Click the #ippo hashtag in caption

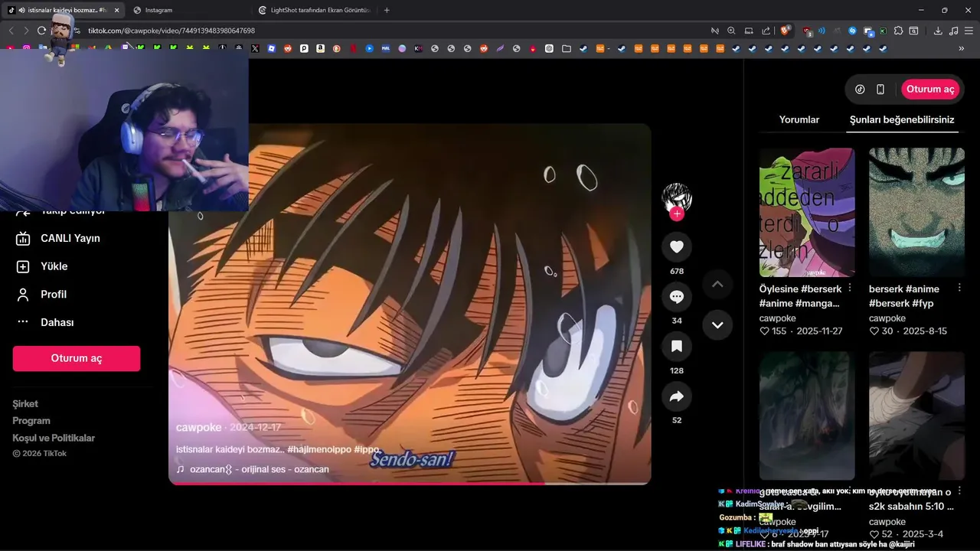[x=367, y=449]
